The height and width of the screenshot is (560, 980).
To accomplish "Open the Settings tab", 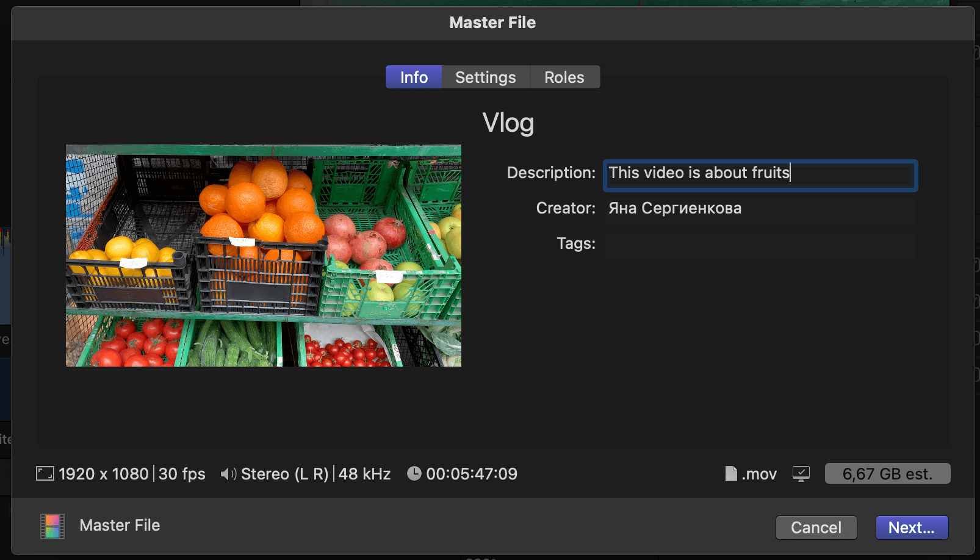I will coord(486,77).
